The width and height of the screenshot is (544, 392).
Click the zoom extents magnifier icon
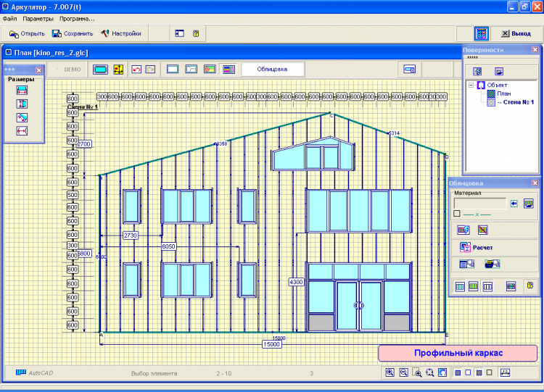(430, 372)
